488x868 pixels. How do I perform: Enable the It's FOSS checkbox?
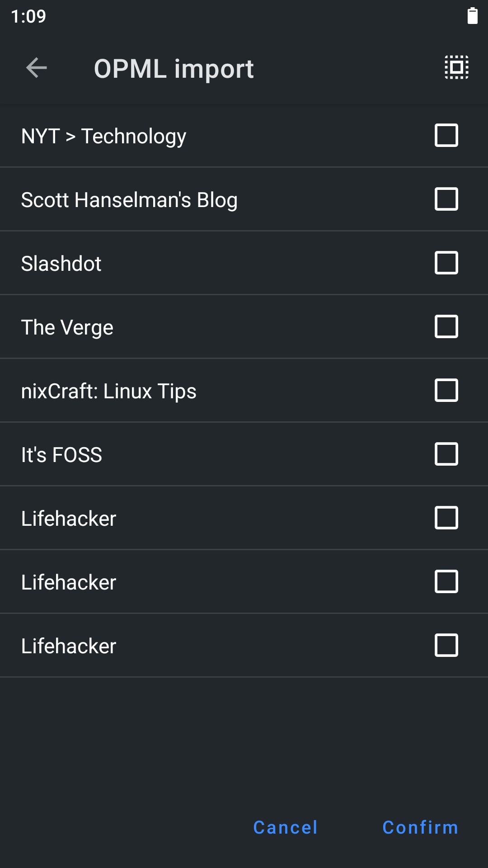[x=446, y=454]
